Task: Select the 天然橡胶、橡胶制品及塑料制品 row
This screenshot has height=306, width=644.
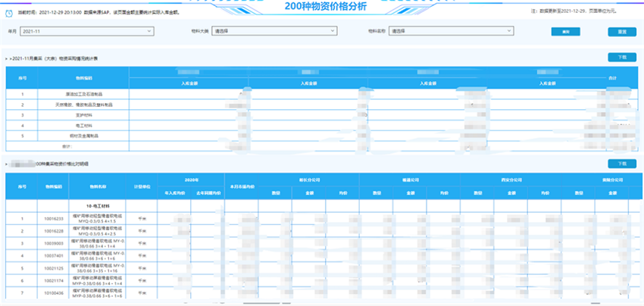Action: (88, 105)
